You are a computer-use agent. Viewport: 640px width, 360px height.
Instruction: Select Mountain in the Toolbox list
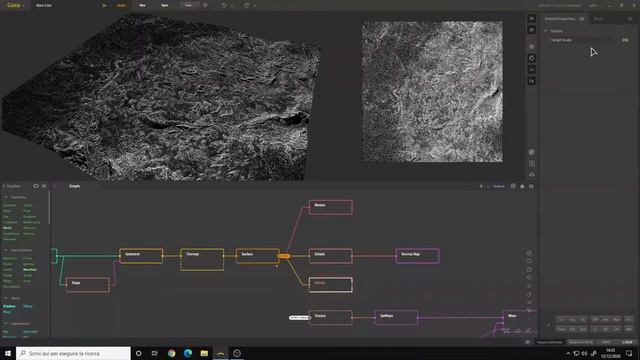[30, 270]
